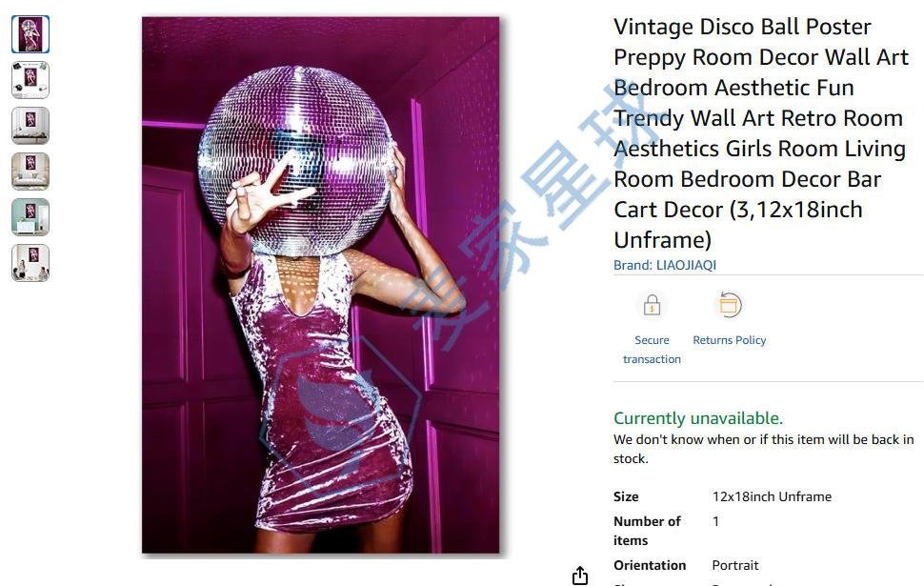Open the Brand: LIAOJIAQI link
The height and width of the screenshot is (586, 924).
(x=665, y=265)
